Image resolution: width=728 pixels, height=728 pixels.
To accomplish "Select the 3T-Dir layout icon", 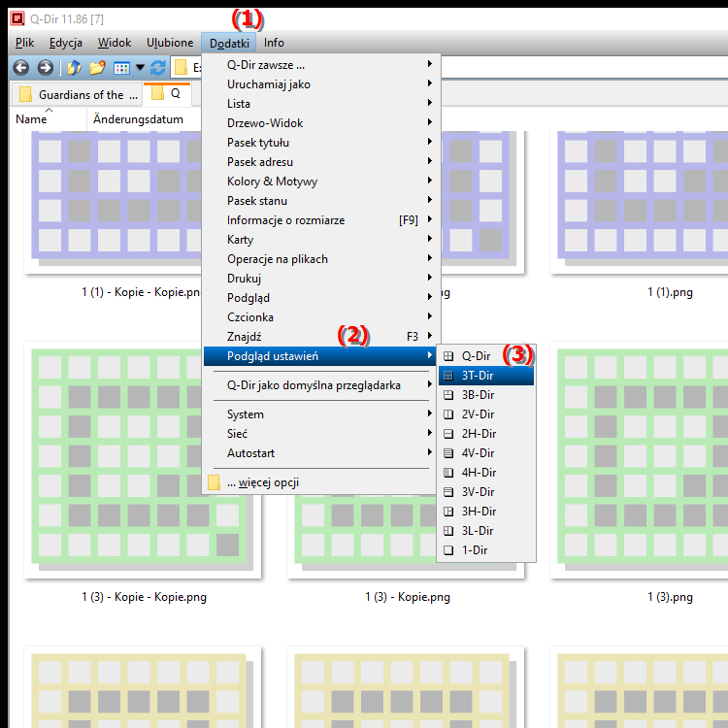I will coord(448,376).
